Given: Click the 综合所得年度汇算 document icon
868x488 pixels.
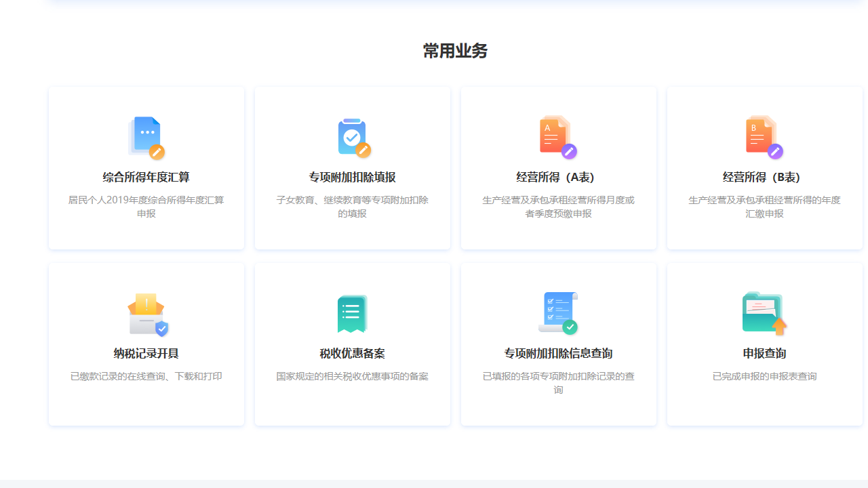Looking at the screenshot, I should pos(146,136).
